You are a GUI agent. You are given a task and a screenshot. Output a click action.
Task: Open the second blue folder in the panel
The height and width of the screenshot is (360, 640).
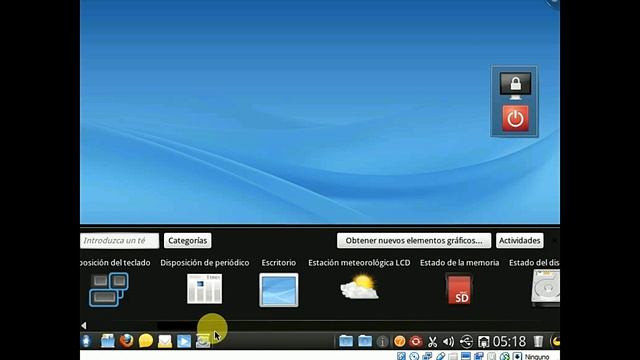[364, 341]
